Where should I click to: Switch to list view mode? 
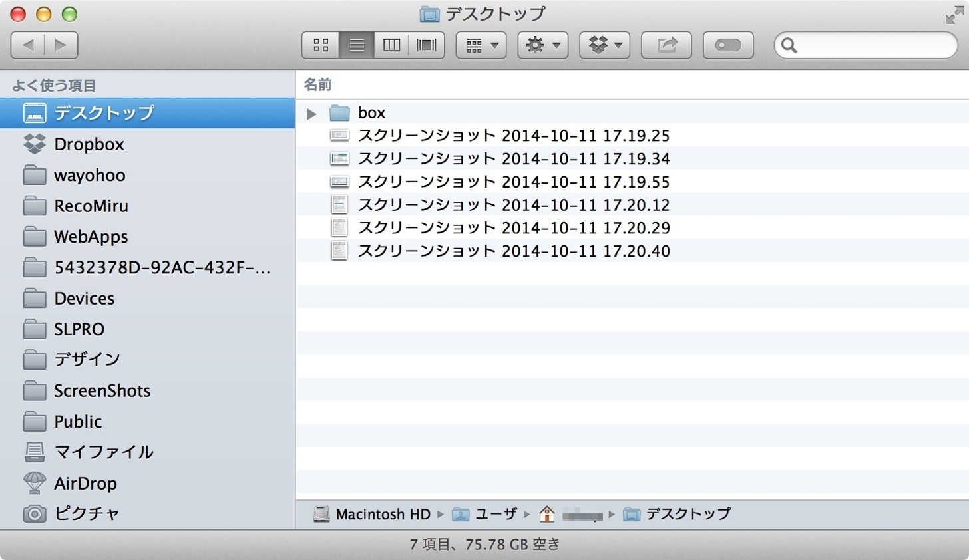[357, 45]
